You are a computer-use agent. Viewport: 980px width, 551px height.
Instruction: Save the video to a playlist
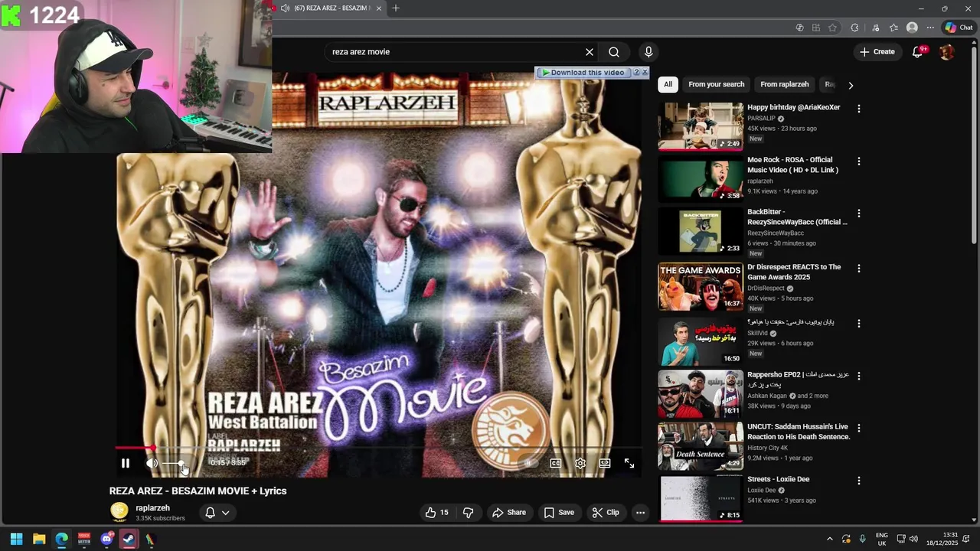tap(559, 513)
